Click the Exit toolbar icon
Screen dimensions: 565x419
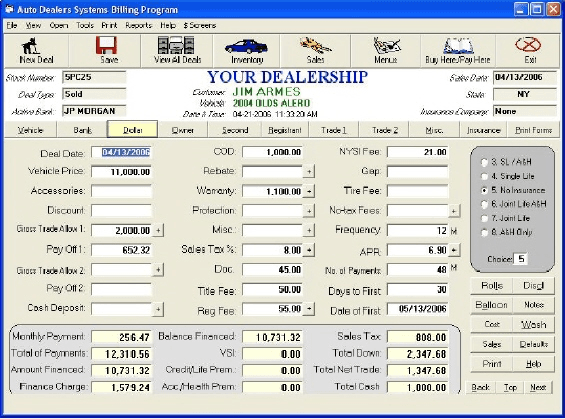[528, 50]
